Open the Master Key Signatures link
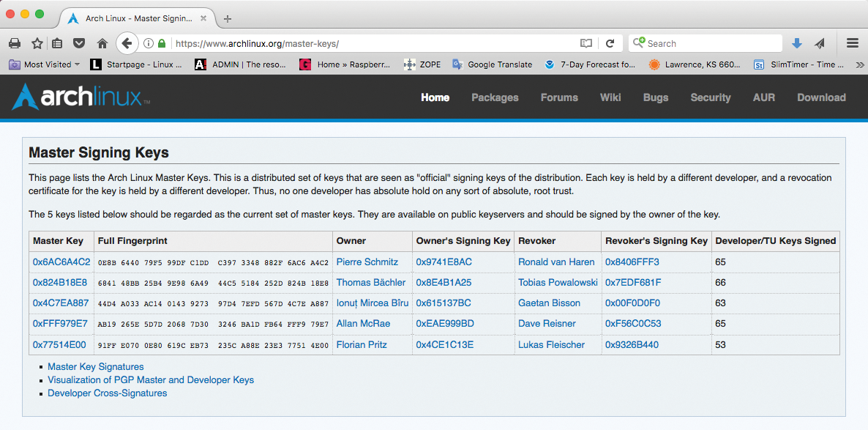 click(x=96, y=366)
